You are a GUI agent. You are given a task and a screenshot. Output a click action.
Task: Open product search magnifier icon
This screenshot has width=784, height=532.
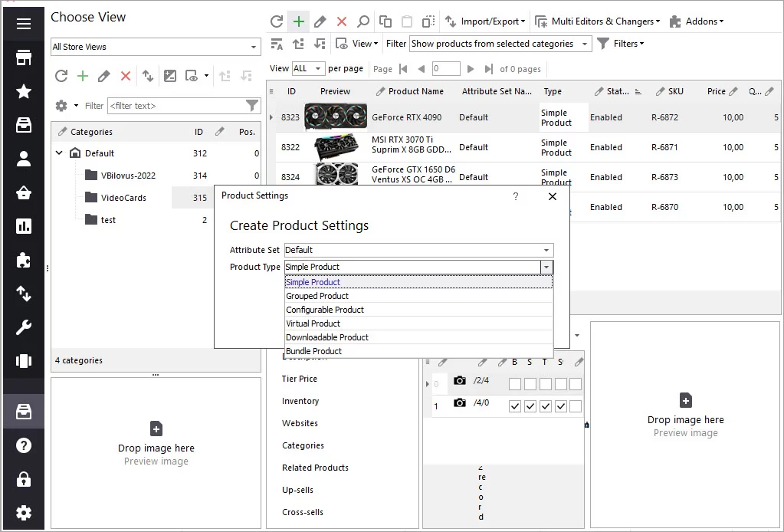click(x=363, y=21)
